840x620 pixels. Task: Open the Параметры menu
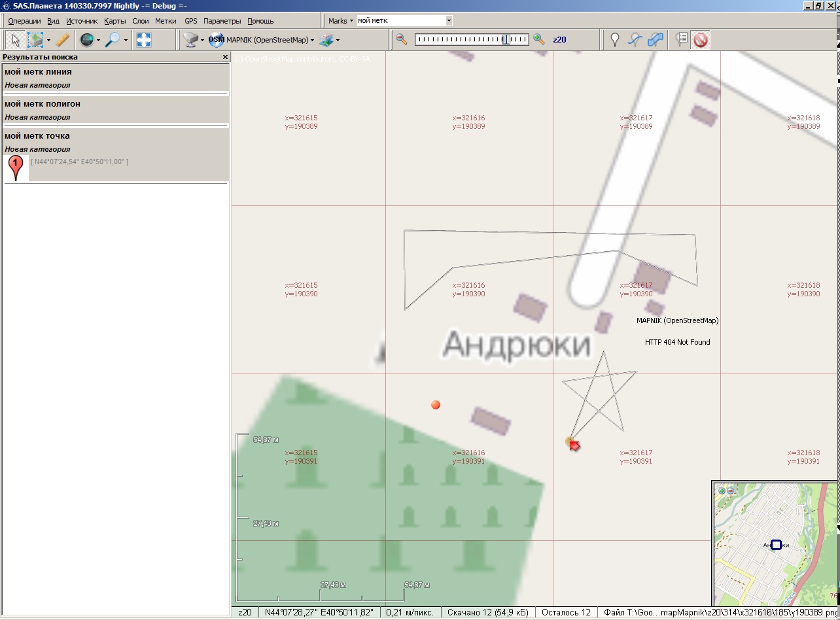(x=222, y=21)
